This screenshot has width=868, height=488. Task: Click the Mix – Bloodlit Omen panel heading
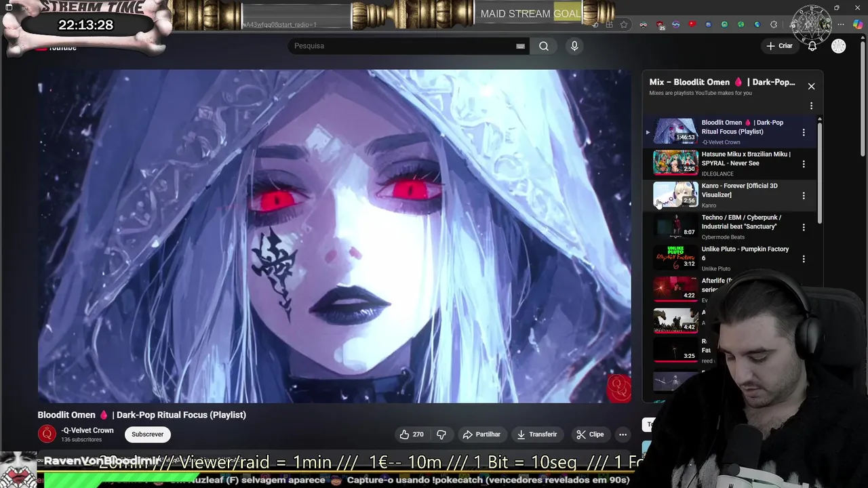pyautogui.click(x=722, y=82)
